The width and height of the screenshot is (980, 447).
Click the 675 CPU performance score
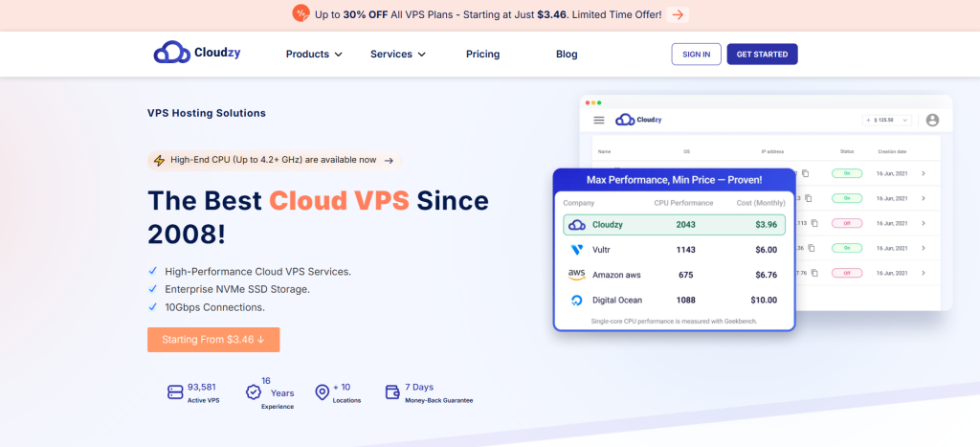[685, 275]
